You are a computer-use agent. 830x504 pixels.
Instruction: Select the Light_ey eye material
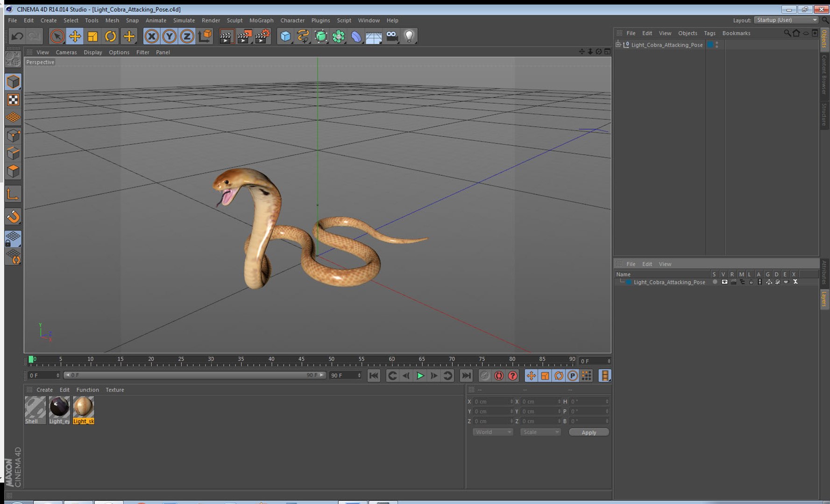[x=59, y=410]
